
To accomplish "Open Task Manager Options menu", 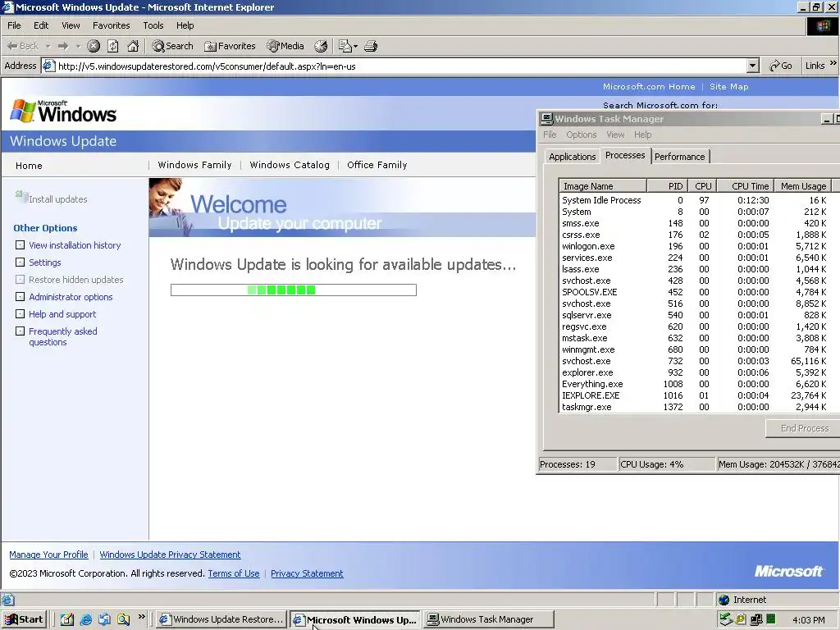I will pyautogui.click(x=581, y=135).
